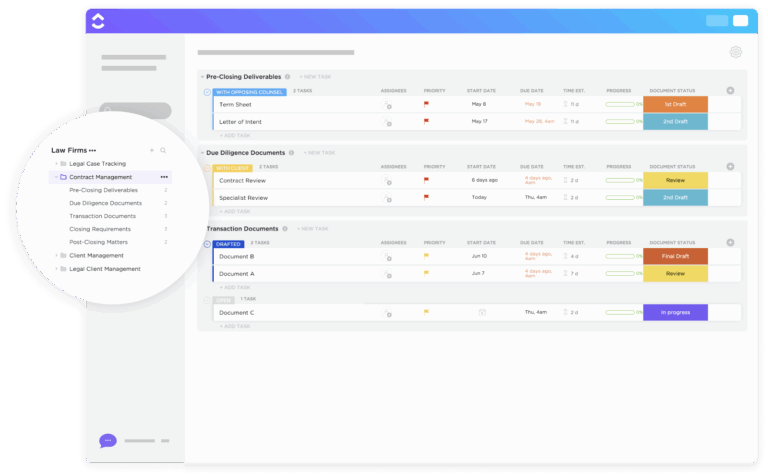Toggle the With Client group circle
The height and width of the screenshot is (475, 768).
tap(207, 168)
